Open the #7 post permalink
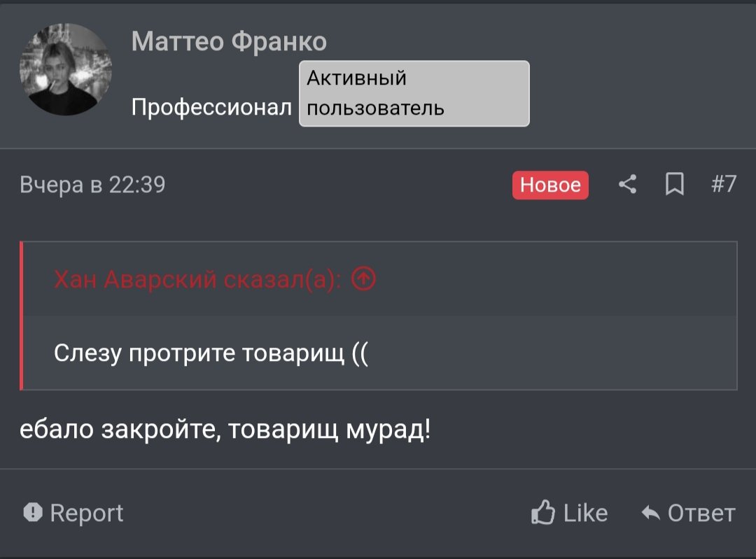The width and height of the screenshot is (756, 559). [x=724, y=184]
